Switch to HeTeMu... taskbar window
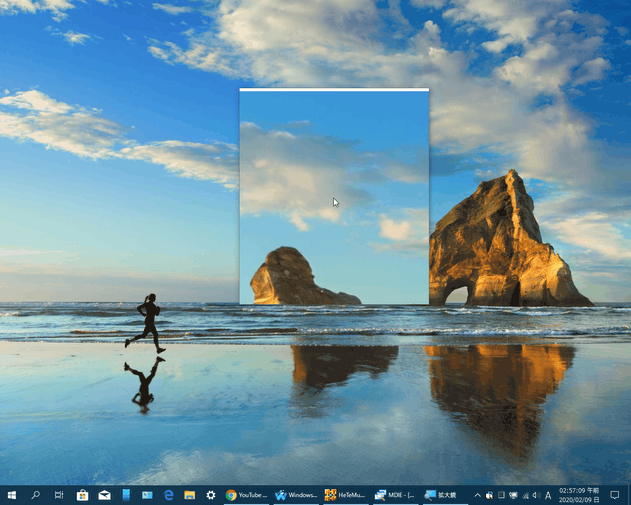The height and width of the screenshot is (505, 631). (346, 495)
